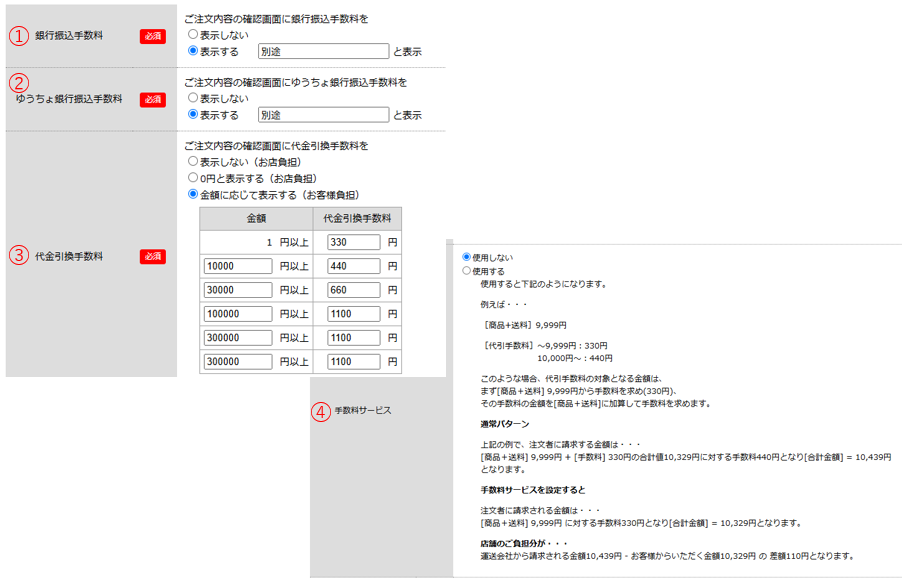Click the 660 円 fee input field
905x581 pixels.
(353, 290)
